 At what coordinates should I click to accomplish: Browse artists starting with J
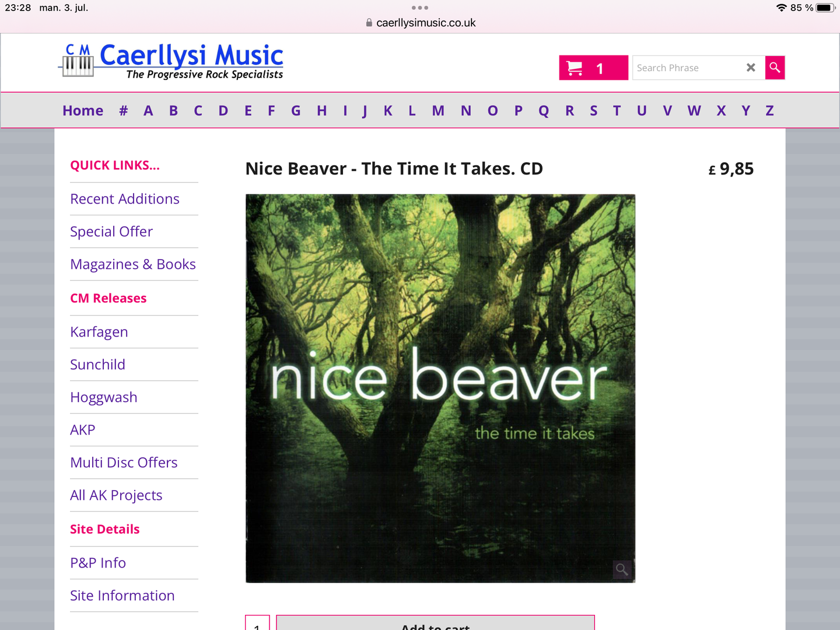tap(365, 111)
